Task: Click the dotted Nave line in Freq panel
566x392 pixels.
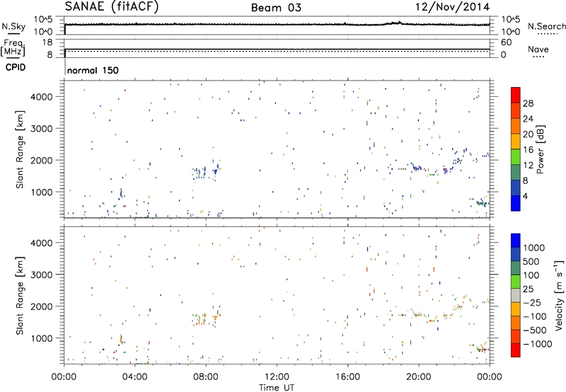Action: pyautogui.click(x=277, y=51)
